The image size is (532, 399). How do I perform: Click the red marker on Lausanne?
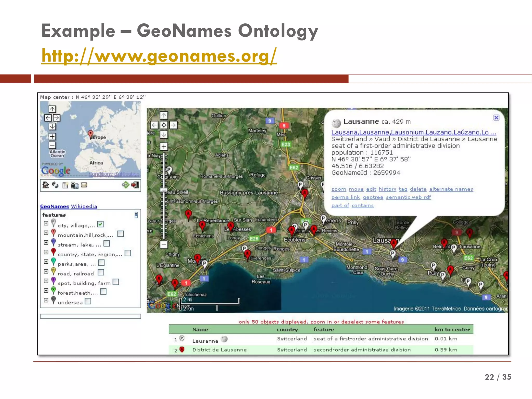point(394,244)
